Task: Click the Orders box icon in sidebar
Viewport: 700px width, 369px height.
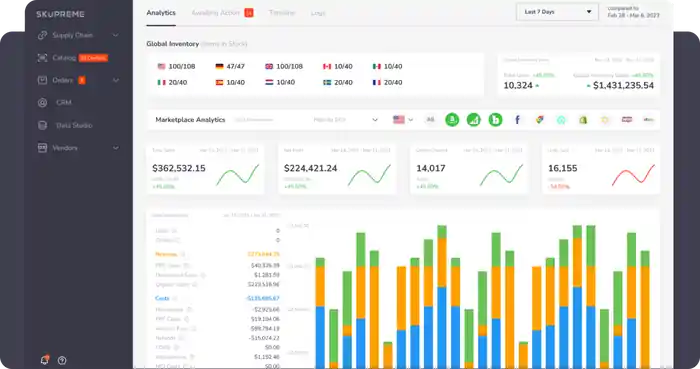Action: 42,80
